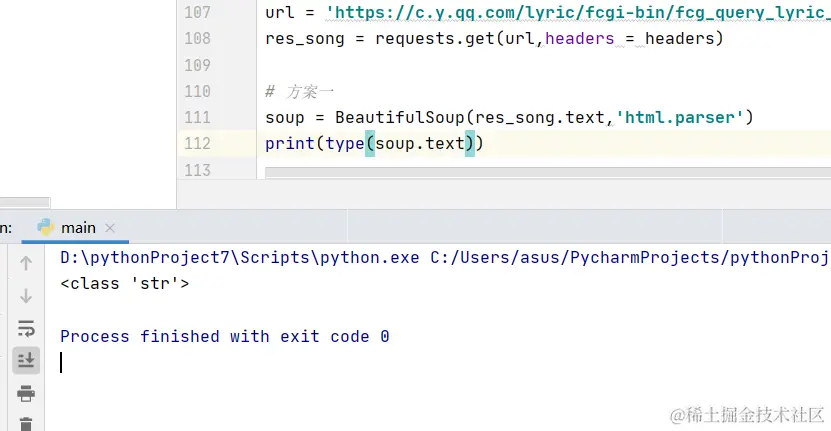The height and width of the screenshot is (431, 831).
Task: Toggle scroll to end of output
Action: click(26, 360)
